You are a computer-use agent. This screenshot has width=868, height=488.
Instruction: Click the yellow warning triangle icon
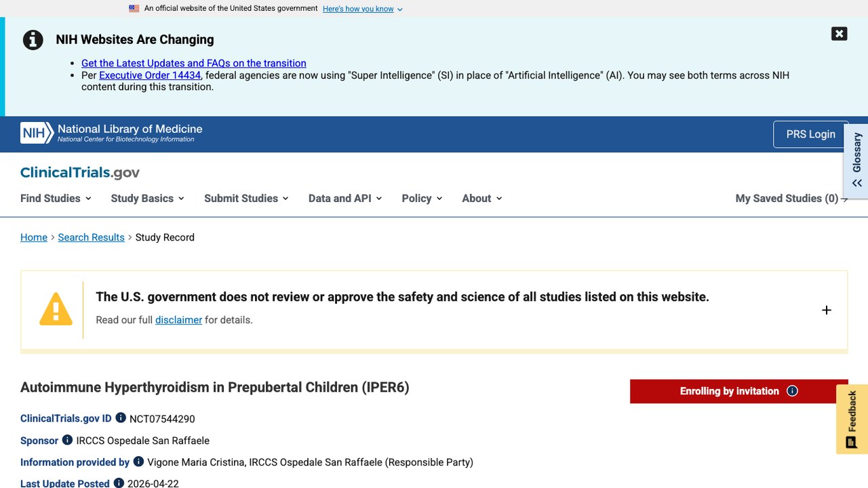pos(56,309)
